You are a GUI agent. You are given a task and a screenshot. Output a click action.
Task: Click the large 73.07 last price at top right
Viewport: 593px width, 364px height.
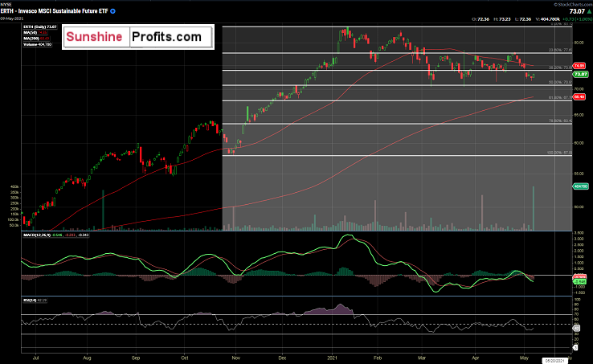coord(577,12)
